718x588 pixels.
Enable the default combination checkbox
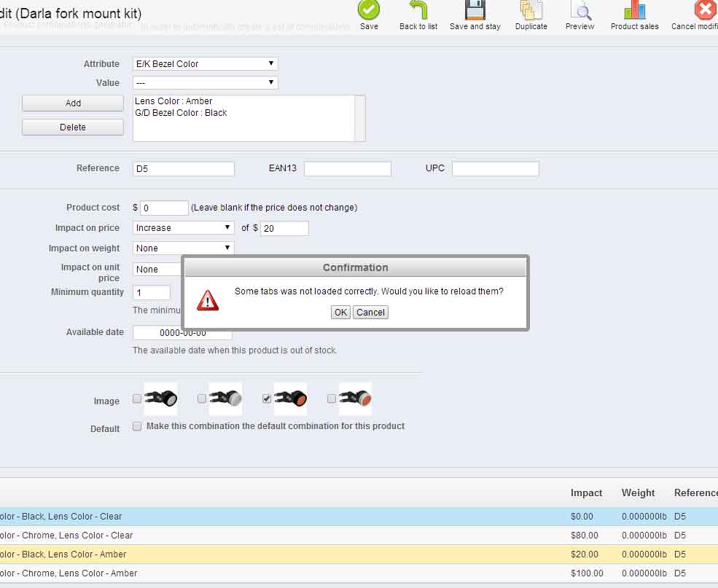point(137,426)
